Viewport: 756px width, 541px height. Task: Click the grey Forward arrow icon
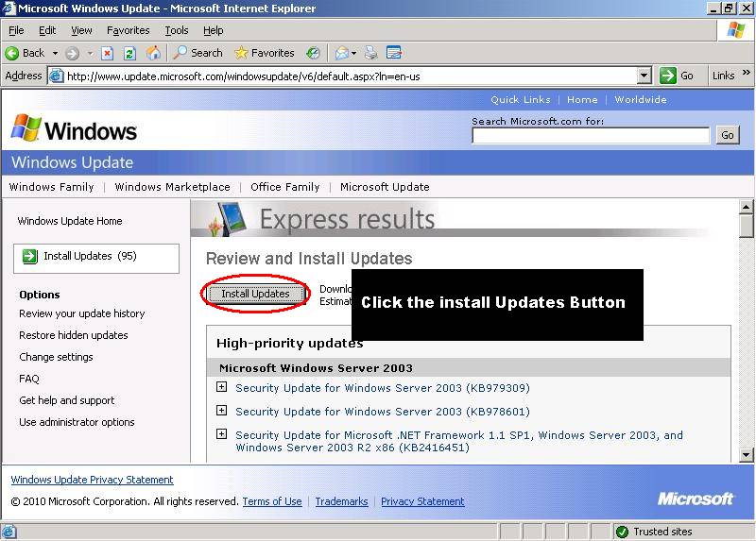coord(73,53)
